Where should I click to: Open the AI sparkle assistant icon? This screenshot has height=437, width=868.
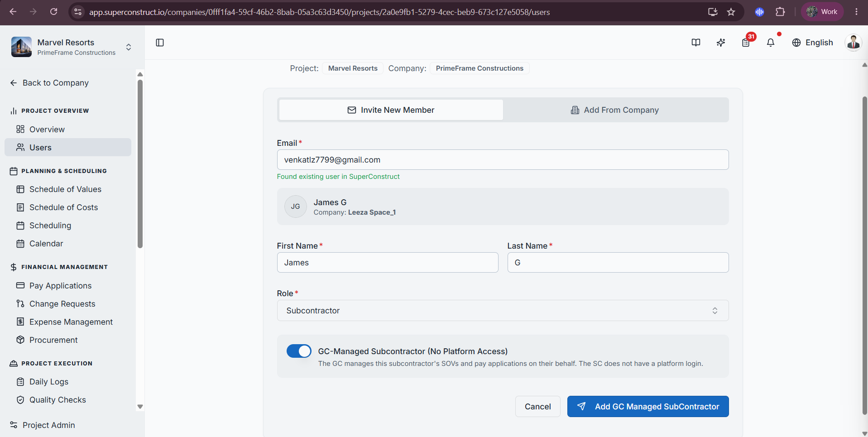click(721, 43)
